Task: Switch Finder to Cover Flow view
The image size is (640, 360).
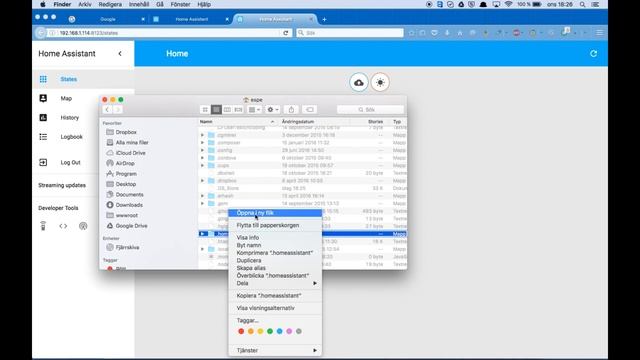Action: tap(238, 109)
